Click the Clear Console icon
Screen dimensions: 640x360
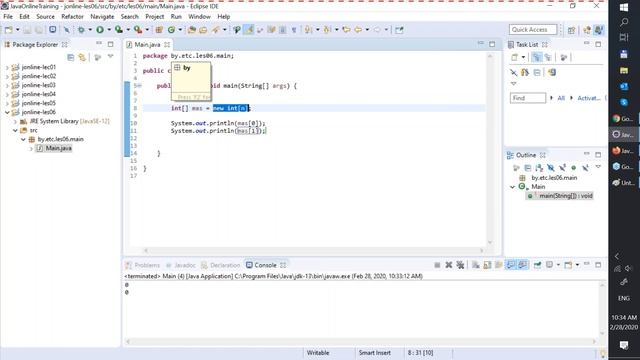[x=476, y=265]
